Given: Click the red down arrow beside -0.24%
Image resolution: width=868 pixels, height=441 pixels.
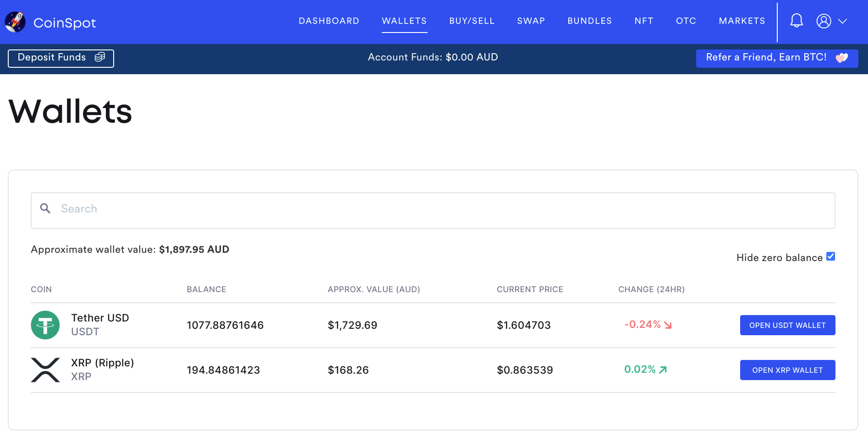Looking at the screenshot, I should tap(668, 325).
